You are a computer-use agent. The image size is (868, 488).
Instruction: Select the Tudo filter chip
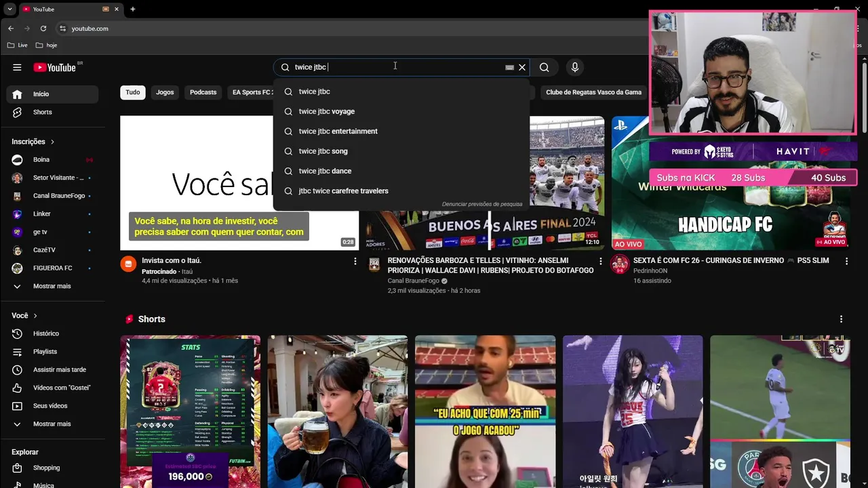(133, 92)
